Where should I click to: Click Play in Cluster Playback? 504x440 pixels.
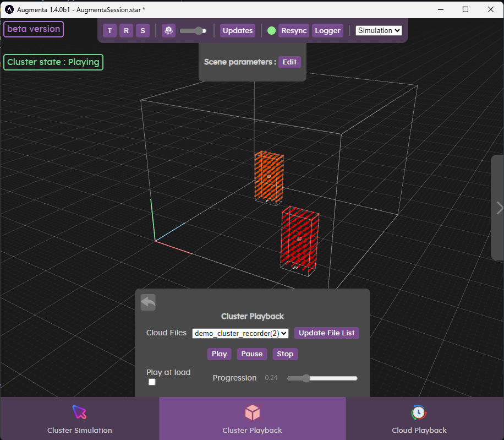tap(219, 354)
